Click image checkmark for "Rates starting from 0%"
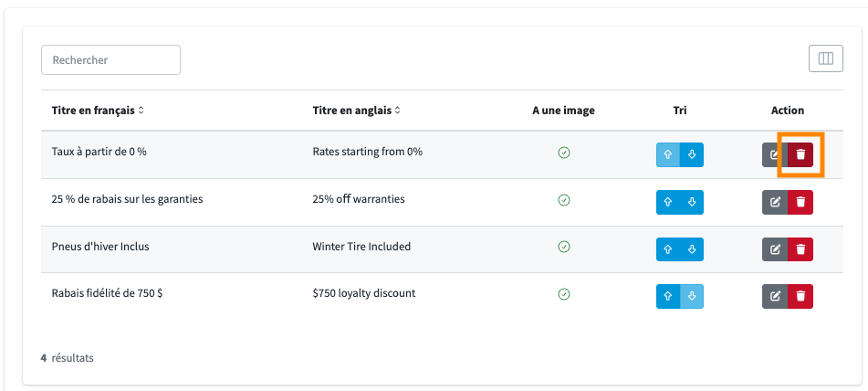The height and width of the screenshot is (391, 868). 564,153
